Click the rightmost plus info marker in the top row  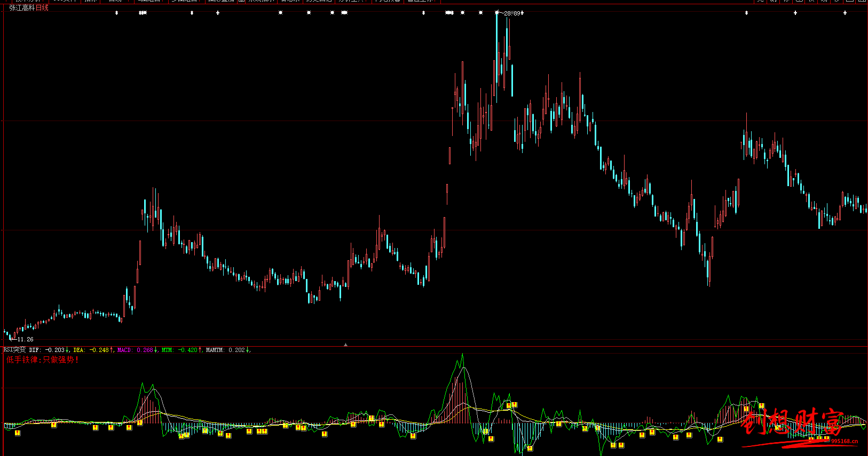(x=845, y=13)
